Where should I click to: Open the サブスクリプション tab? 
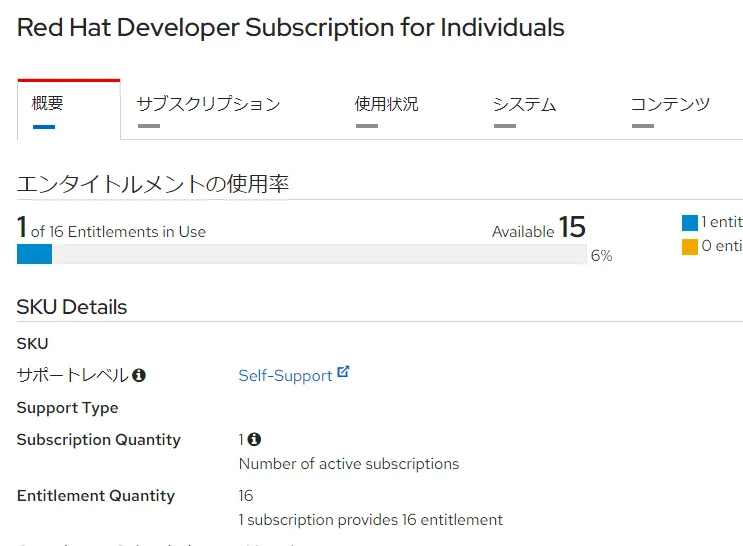pos(208,104)
